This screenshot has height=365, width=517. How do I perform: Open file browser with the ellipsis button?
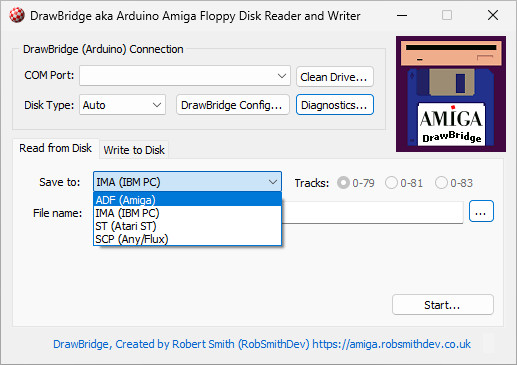[481, 211]
